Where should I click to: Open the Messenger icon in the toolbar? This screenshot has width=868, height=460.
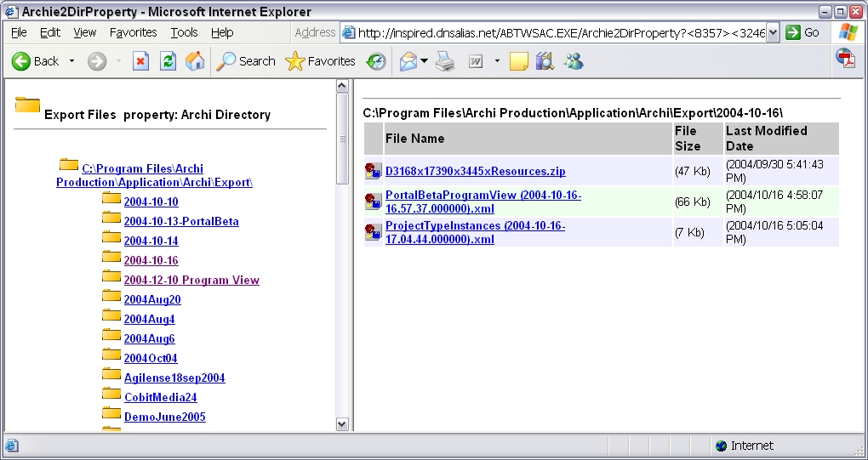tap(574, 61)
